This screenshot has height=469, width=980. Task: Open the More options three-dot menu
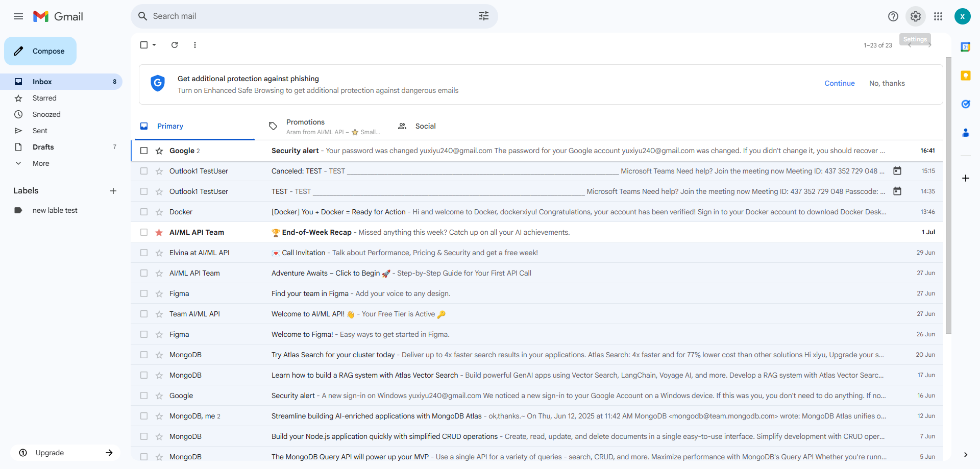coord(195,45)
